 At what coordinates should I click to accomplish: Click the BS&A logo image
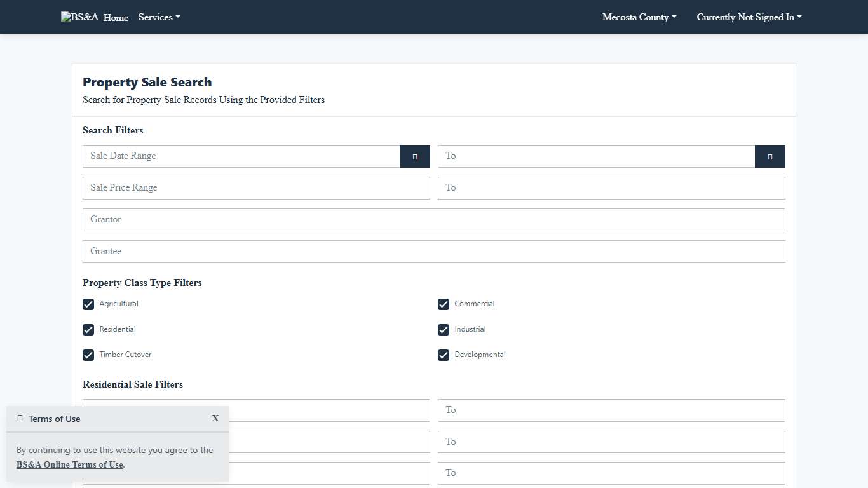[x=79, y=17]
